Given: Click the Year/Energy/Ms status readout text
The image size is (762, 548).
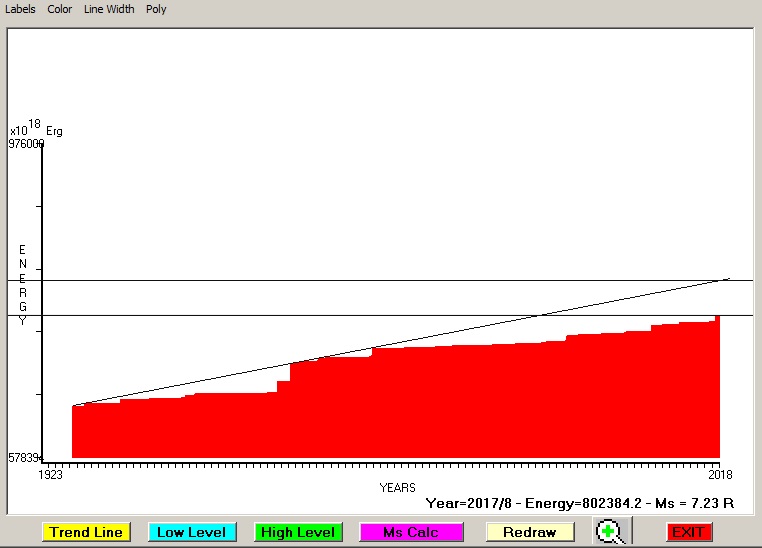Looking at the screenshot, I should [x=580, y=503].
